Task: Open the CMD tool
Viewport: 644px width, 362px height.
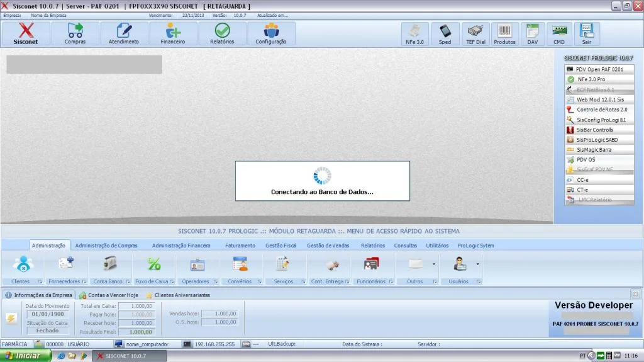Action: click(559, 34)
